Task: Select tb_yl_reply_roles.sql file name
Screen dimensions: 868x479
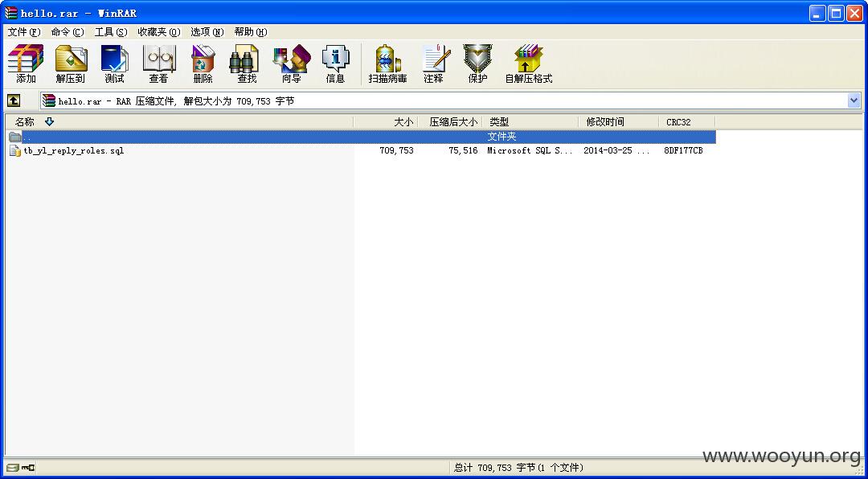Action: pyautogui.click(x=74, y=150)
